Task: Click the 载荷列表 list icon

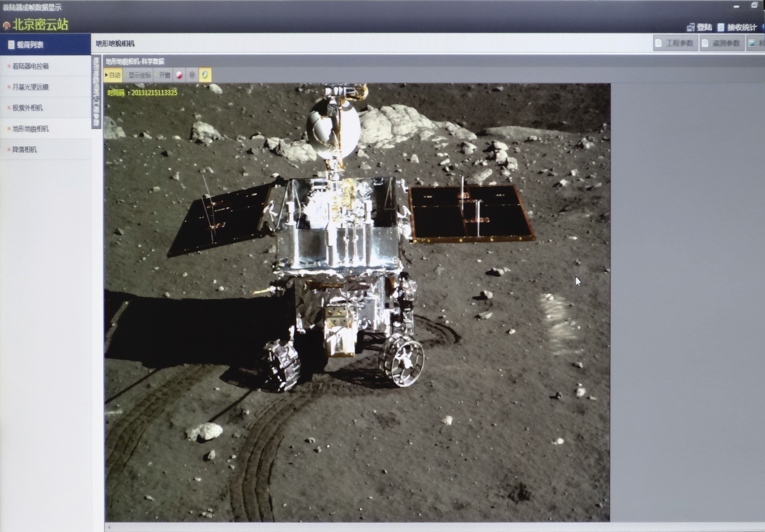Action: pyautogui.click(x=11, y=45)
